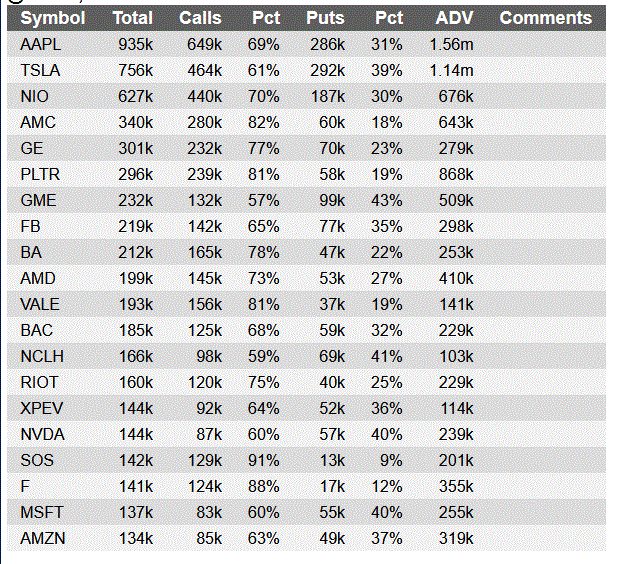The image size is (622, 564).
Task: Select the VALE symbol
Action: point(40,304)
